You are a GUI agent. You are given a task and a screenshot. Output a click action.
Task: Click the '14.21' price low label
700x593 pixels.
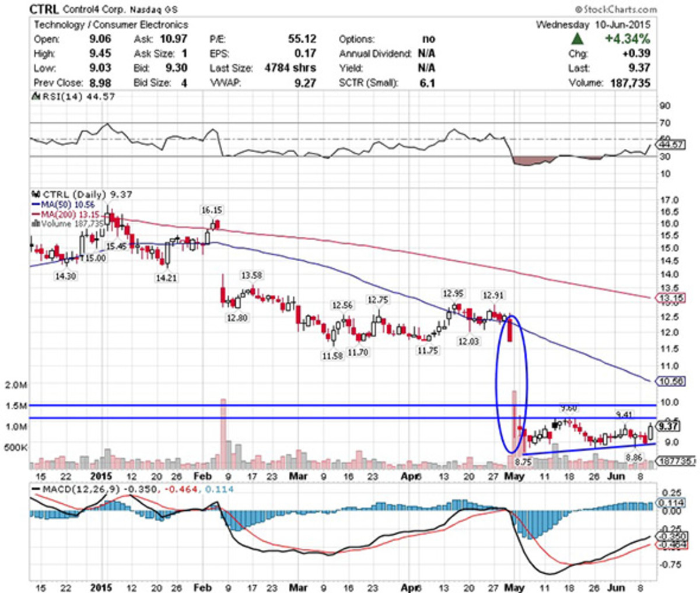point(166,278)
